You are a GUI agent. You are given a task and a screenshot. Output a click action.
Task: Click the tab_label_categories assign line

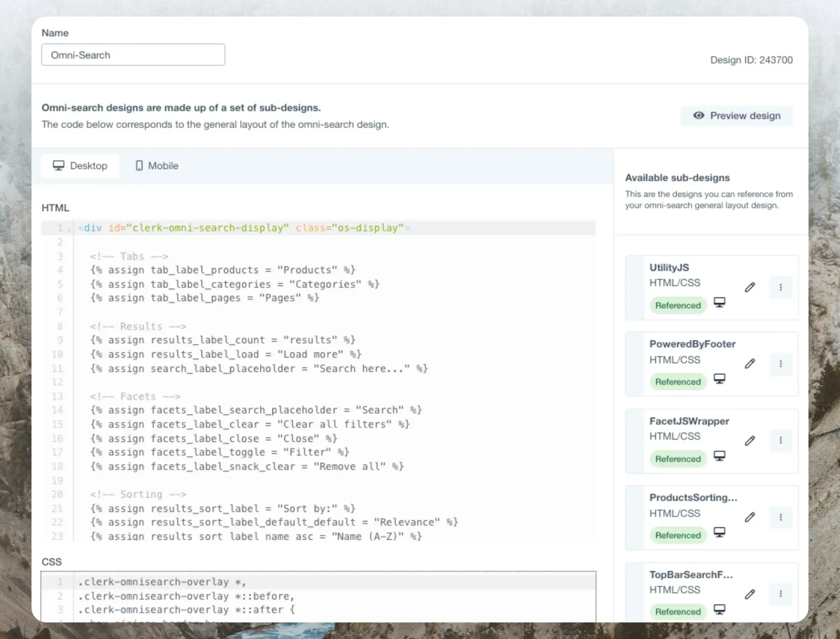click(235, 284)
